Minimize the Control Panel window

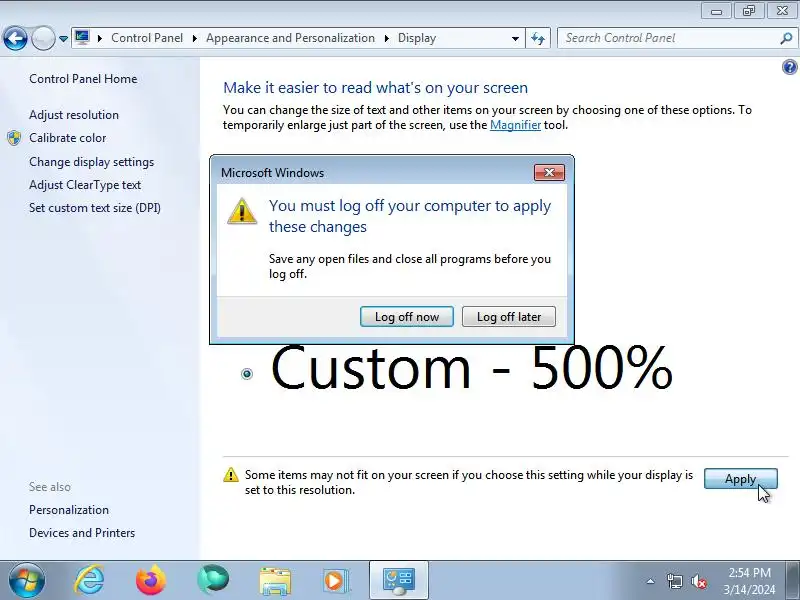(x=716, y=11)
